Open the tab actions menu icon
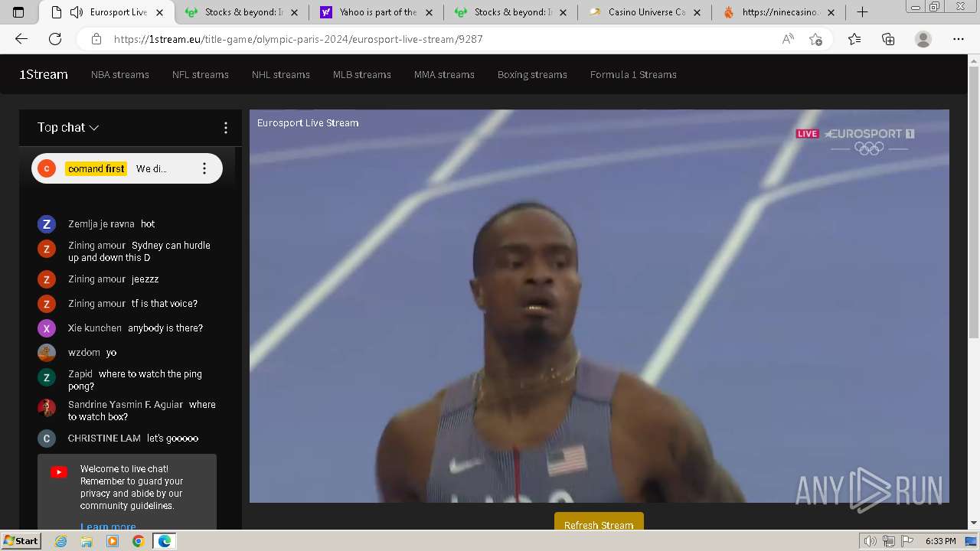 click(18, 12)
